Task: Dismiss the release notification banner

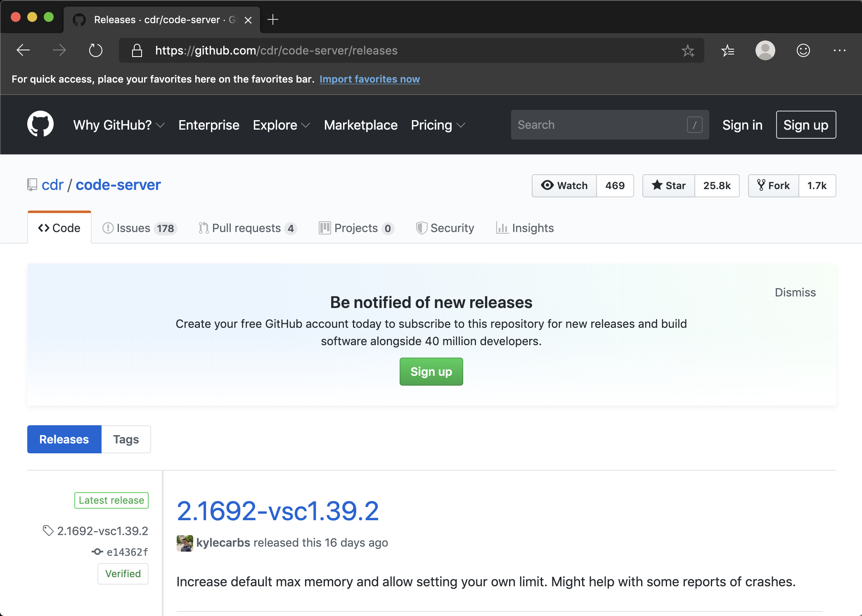Action: [795, 292]
